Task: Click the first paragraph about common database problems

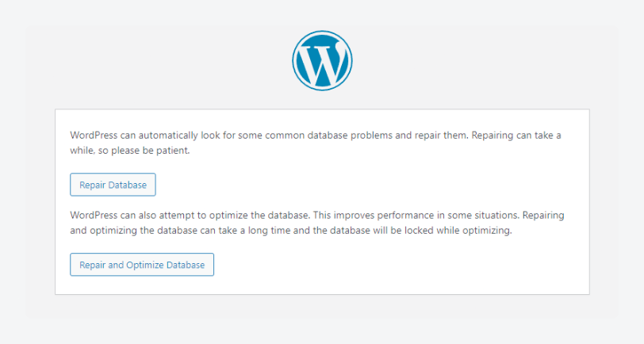Action: pyautogui.click(x=316, y=143)
